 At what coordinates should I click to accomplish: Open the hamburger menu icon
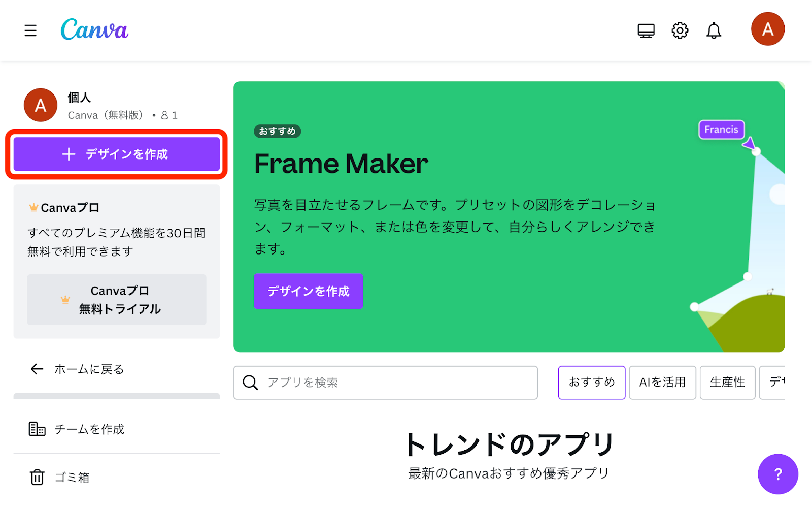pos(30,30)
